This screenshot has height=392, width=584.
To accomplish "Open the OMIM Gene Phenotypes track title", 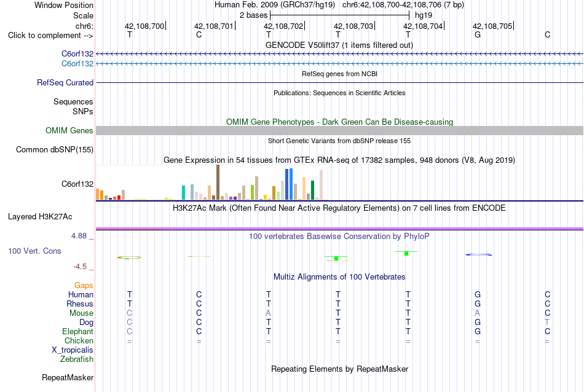I will (x=339, y=122).
